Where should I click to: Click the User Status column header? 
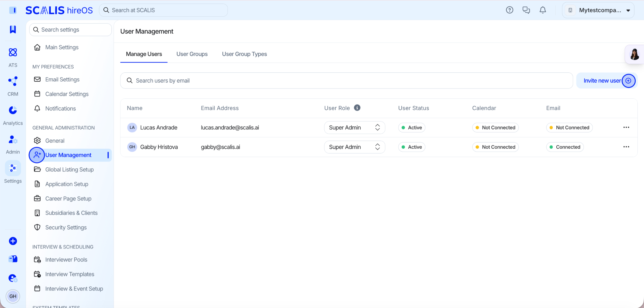coord(414,108)
